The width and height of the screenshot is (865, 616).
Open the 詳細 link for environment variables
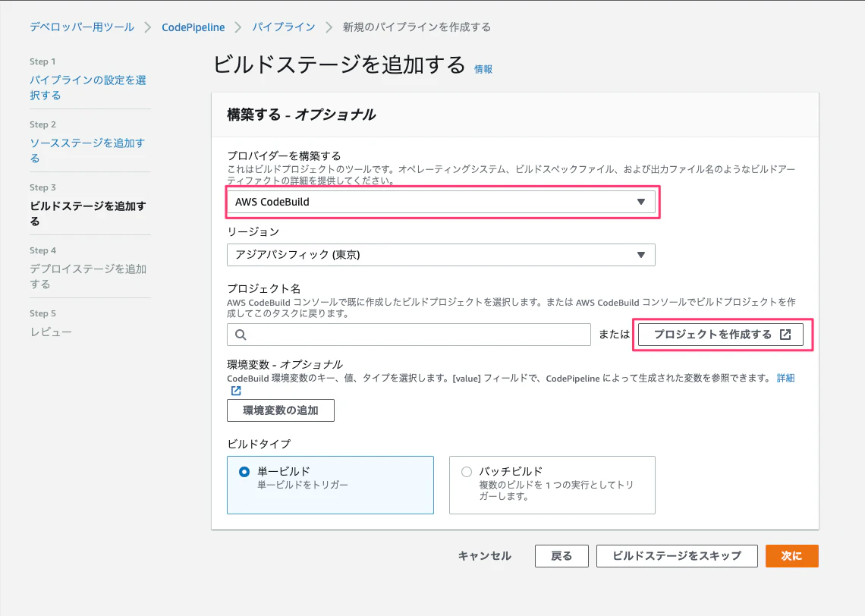click(x=785, y=378)
